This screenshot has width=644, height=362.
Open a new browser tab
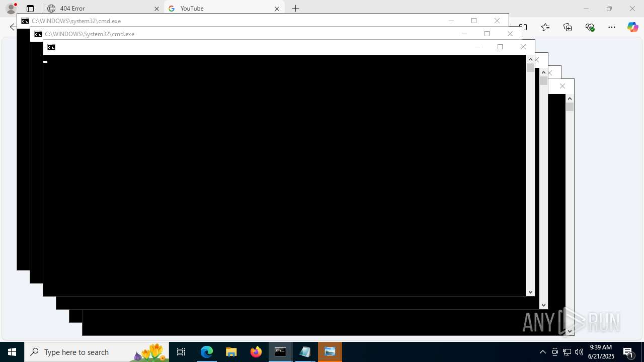(x=295, y=9)
